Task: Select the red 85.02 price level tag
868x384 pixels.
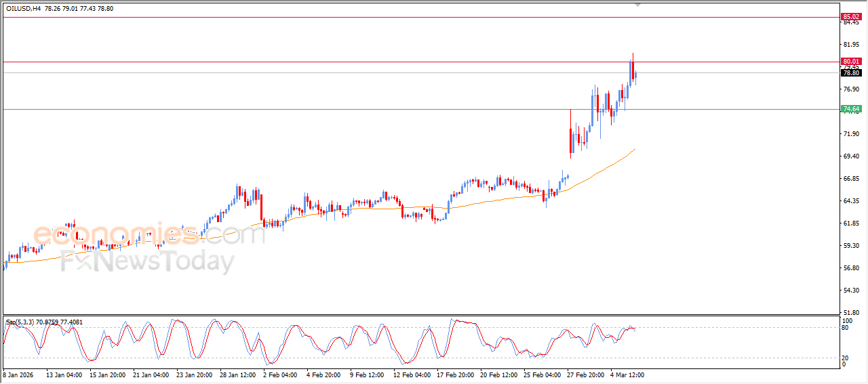Action: click(x=850, y=16)
